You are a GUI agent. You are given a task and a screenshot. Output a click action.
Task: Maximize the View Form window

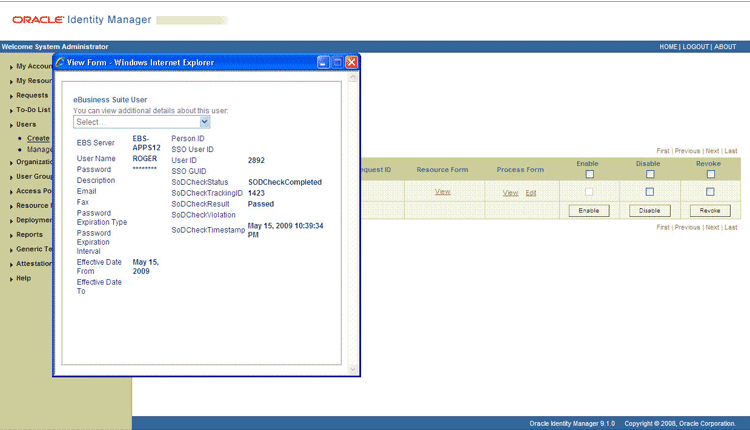[337, 62]
